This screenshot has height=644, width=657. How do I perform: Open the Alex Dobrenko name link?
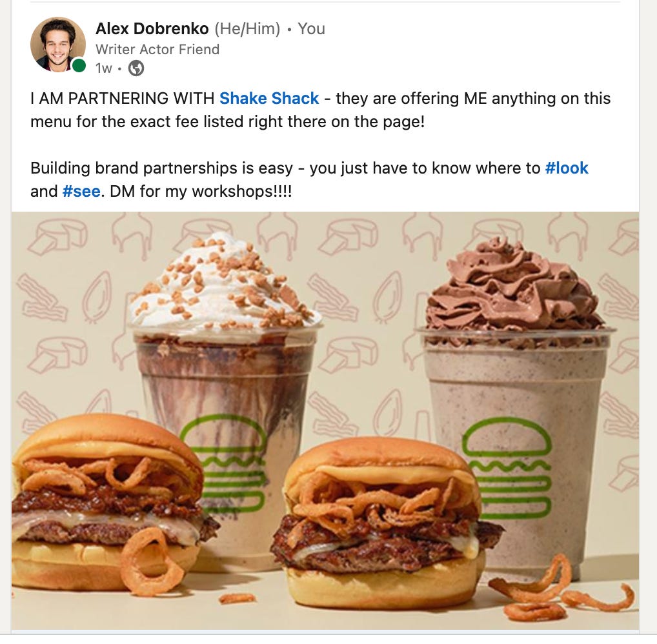point(152,28)
